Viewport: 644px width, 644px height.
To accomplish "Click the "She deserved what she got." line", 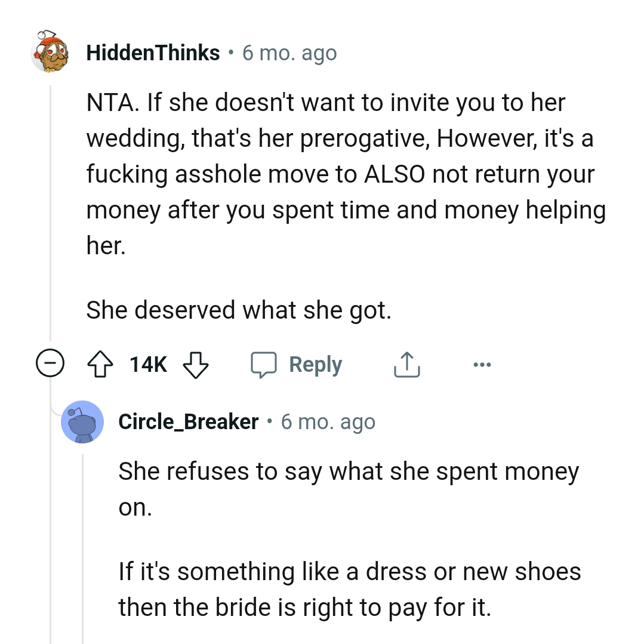I will 239,310.
